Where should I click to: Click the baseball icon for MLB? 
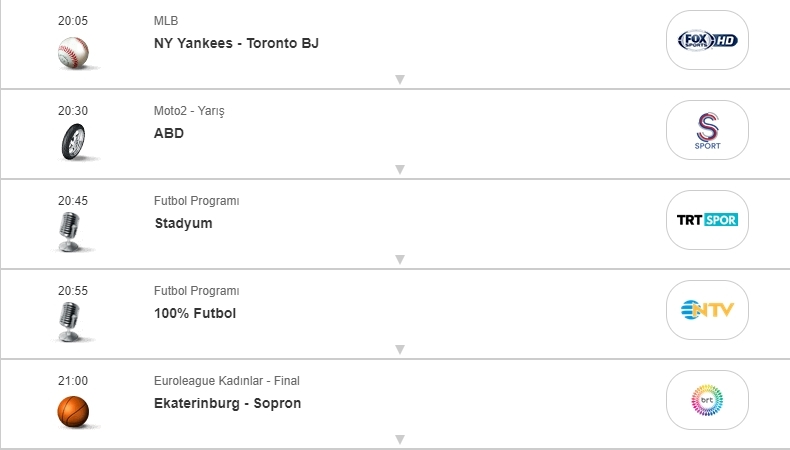[73, 52]
